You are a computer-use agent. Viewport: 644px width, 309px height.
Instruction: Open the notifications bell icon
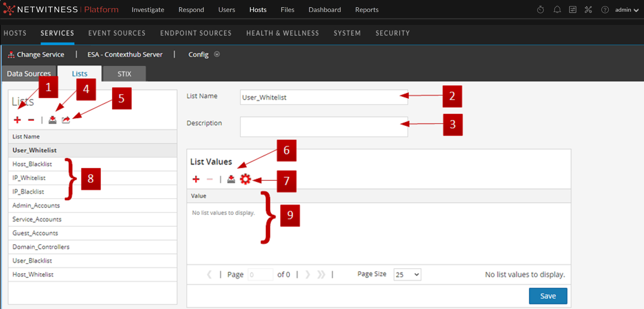(557, 10)
